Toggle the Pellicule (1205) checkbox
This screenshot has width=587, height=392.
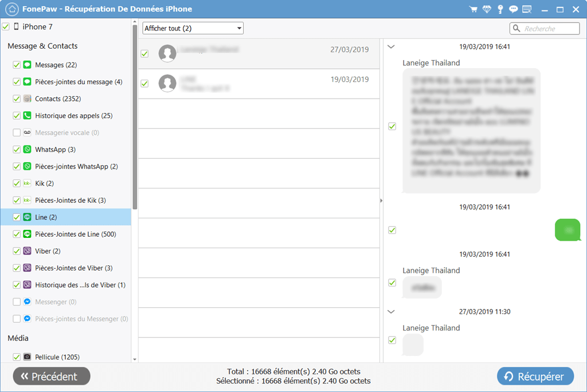17,357
